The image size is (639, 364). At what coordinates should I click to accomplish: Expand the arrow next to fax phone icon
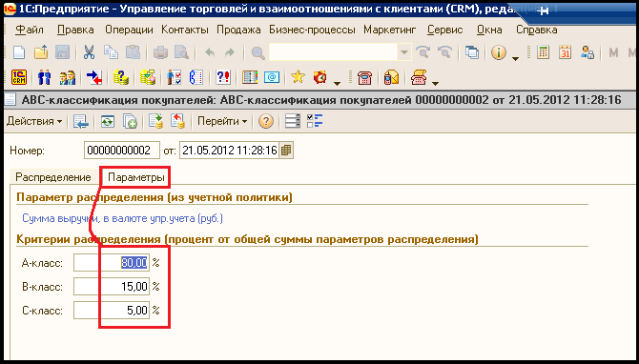435,84
